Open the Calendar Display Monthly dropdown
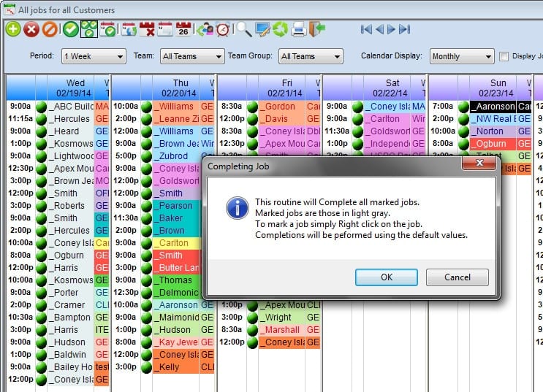Image resolution: width=543 pixels, height=392 pixels. click(x=462, y=56)
